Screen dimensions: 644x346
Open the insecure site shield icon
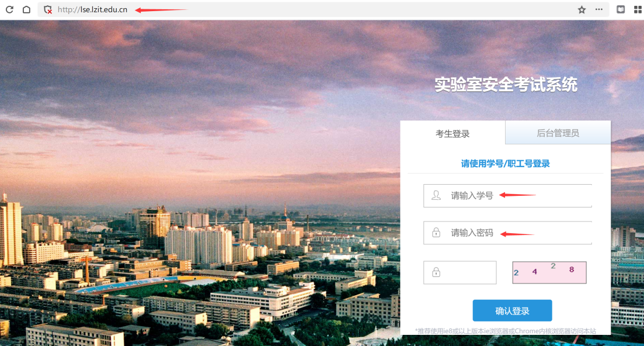pyautogui.click(x=48, y=9)
